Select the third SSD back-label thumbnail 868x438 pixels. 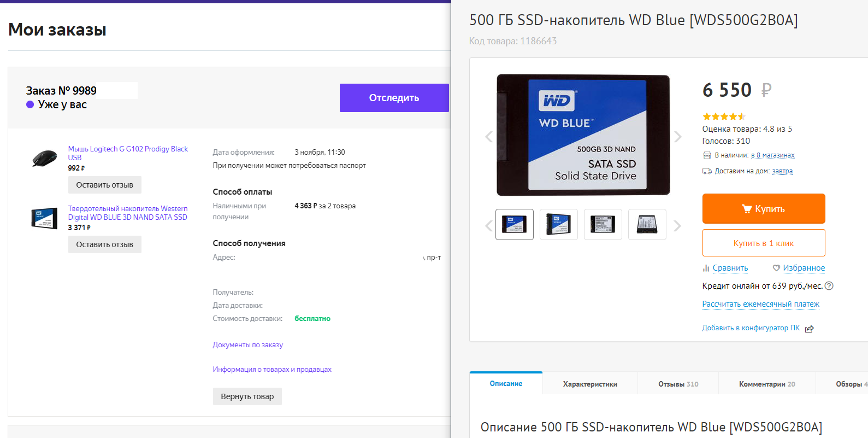[x=603, y=224]
